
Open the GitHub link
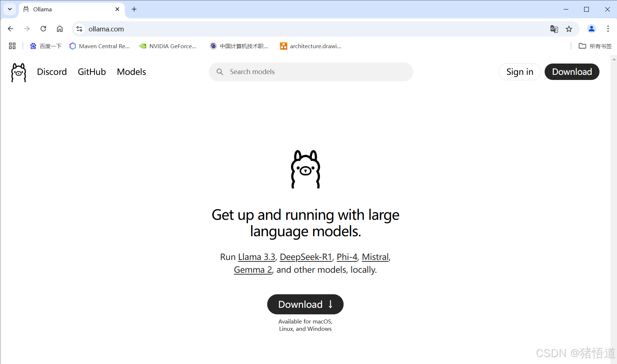point(92,72)
